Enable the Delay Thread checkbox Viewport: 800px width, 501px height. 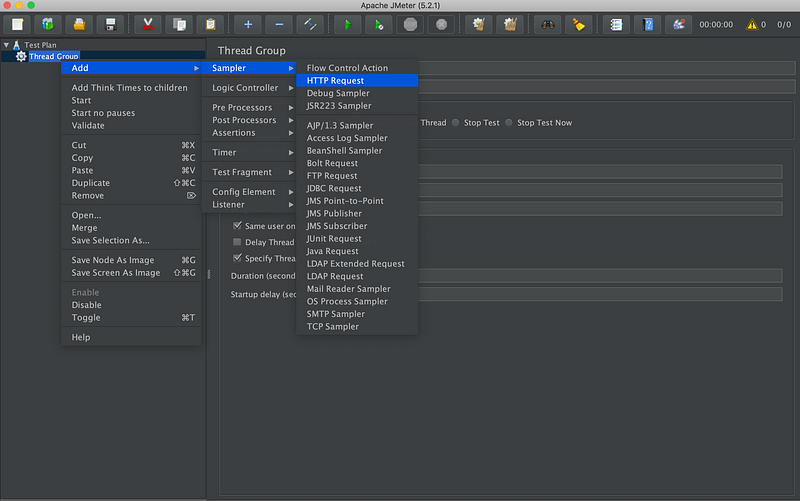(238, 242)
